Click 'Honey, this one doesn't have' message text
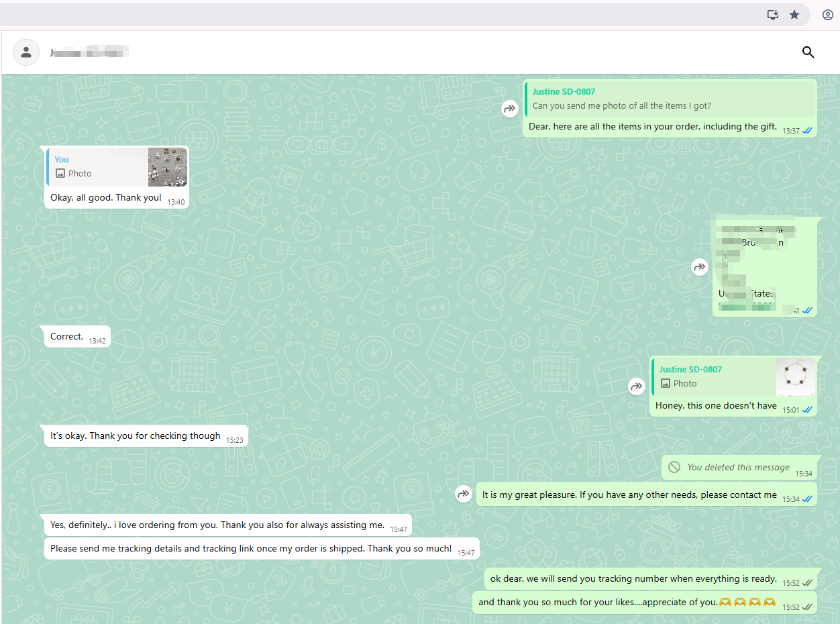 click(716, 405)
